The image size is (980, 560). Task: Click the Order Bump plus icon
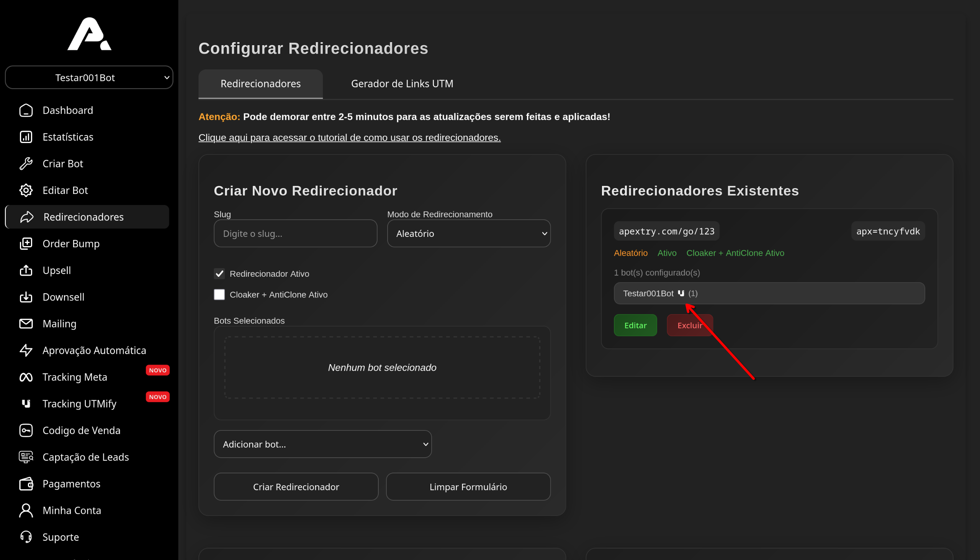26,243
